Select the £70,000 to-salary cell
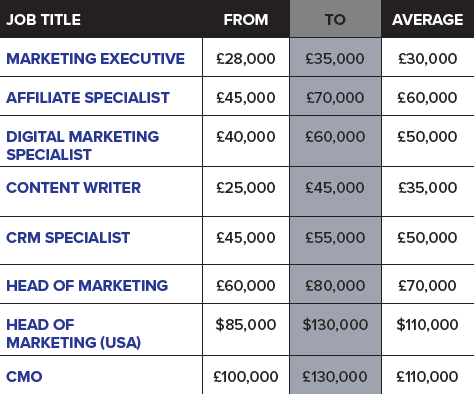The width and height of the screenshot is (474, 394). pos(335,98)
